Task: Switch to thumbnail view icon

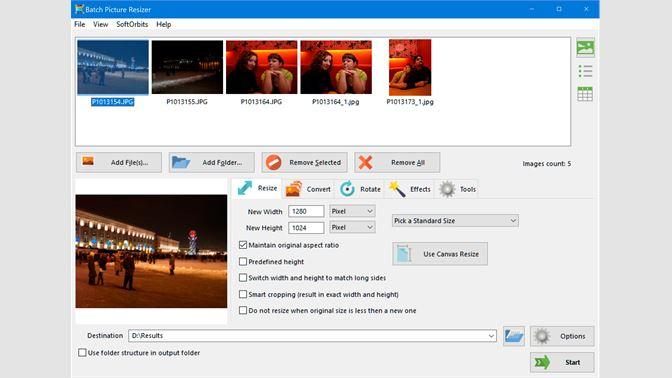Action: click(585, 48)
